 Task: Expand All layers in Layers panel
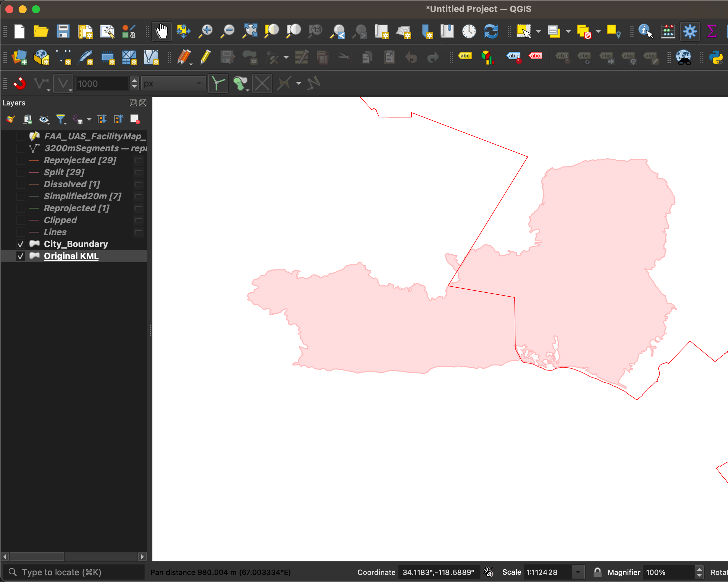point(102,119)
